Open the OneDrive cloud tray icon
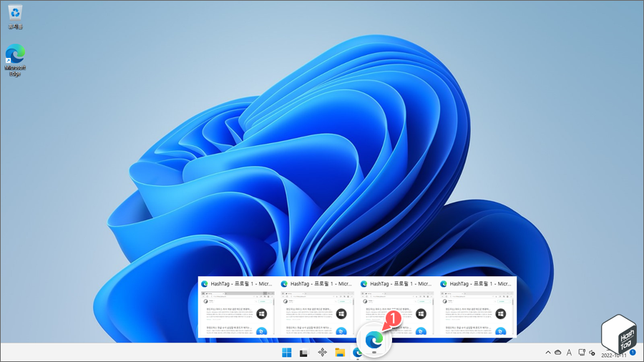The width and height of the screenshot is (644, 362). tap(557, 353)
